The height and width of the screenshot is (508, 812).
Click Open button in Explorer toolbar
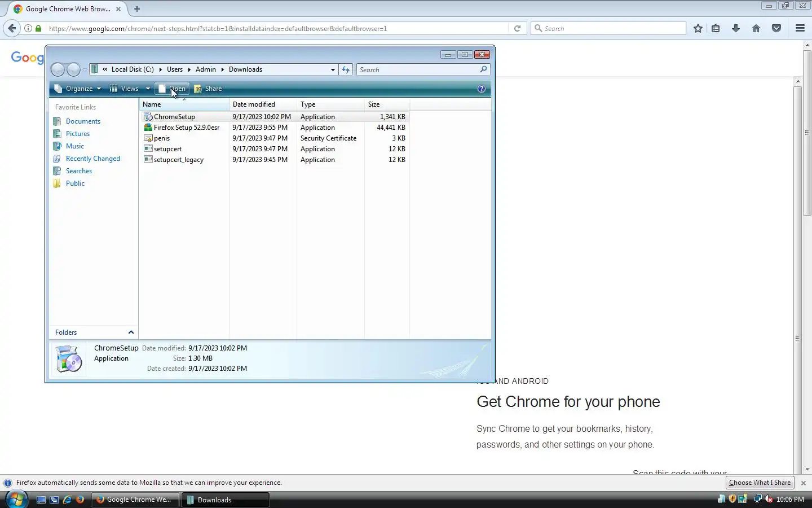coord(172,89)
